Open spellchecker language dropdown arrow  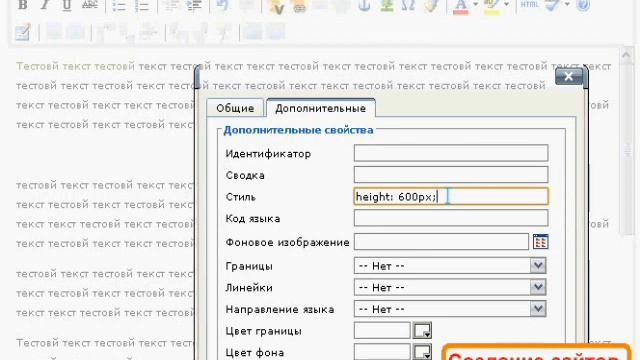point(567,5)
